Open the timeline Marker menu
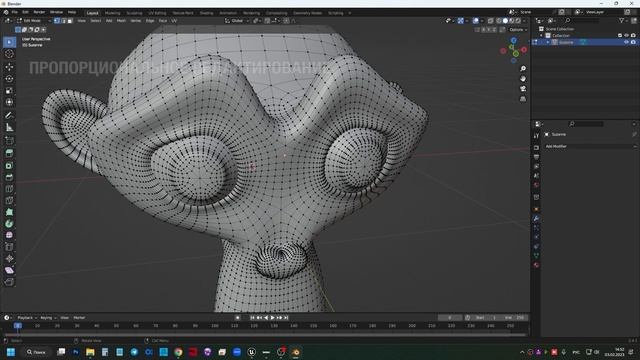The width and height of the screenshot is (640, 360). click(x=79, y=318)
